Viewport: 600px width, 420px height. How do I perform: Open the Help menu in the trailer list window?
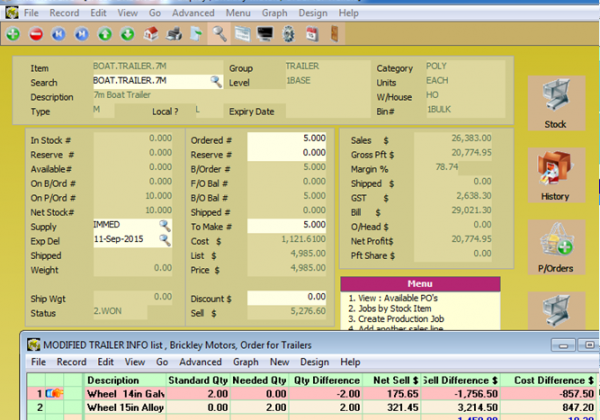pyautogui.click(x=350, y=362)
